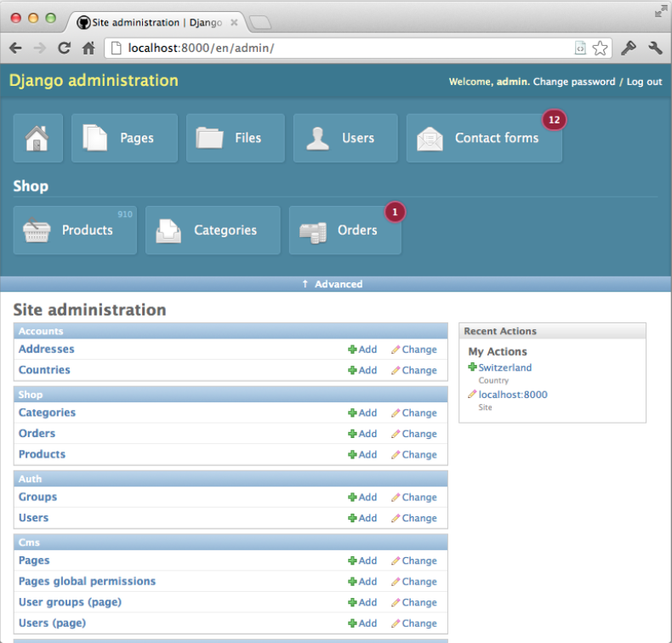The image size is (672, 643).
Task: Click the Log out link
Action: point(644,82)
